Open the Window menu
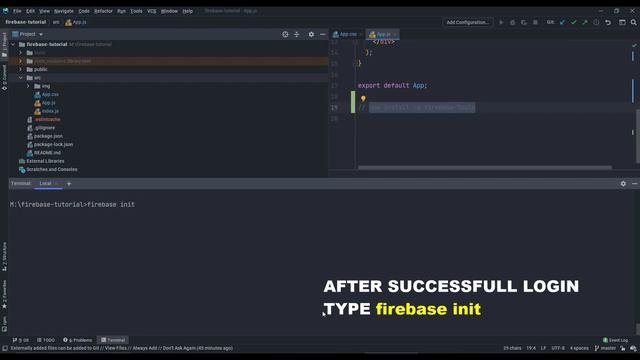640x360 pixels. click(x=169, y=11)
